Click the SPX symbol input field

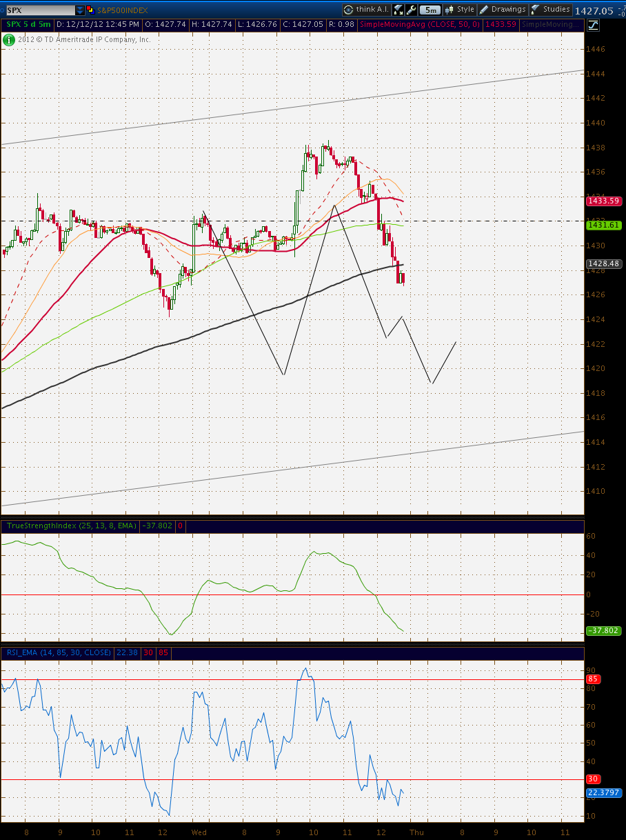point(39,10)
